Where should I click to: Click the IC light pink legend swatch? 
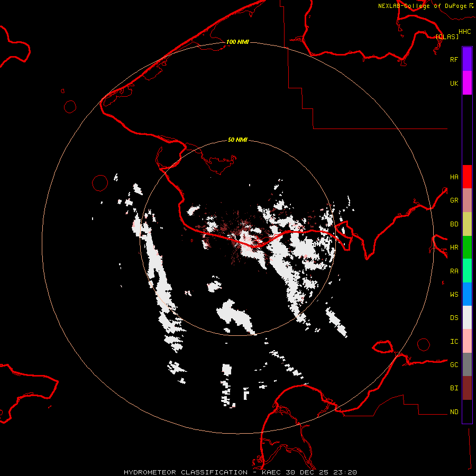point(467,341)
